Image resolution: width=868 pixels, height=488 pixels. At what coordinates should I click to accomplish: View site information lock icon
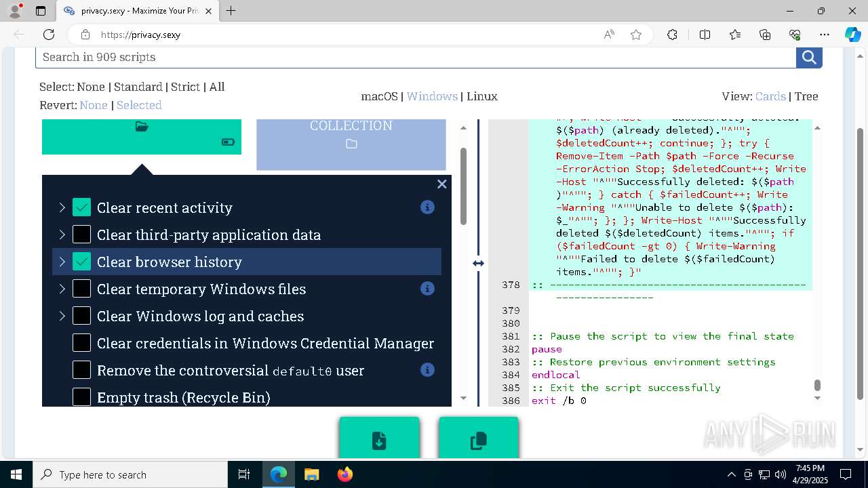coord(85,35)
